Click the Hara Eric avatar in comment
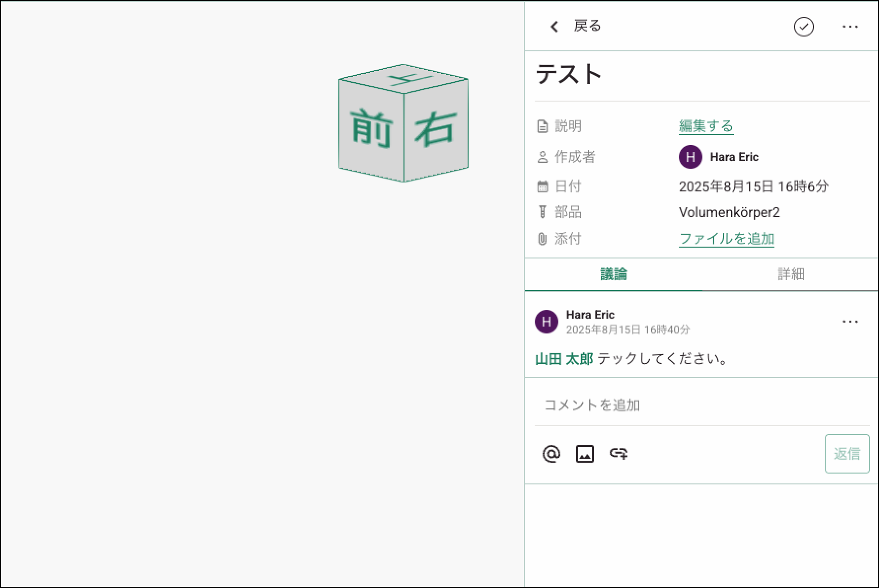The width and height of the screenshot is (879, 588). (x=546, y=322)
